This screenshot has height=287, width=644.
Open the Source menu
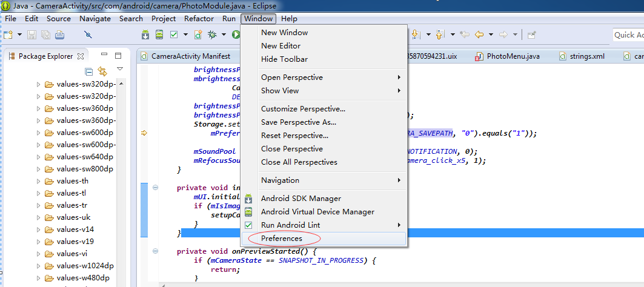click(x=59, y=19)
